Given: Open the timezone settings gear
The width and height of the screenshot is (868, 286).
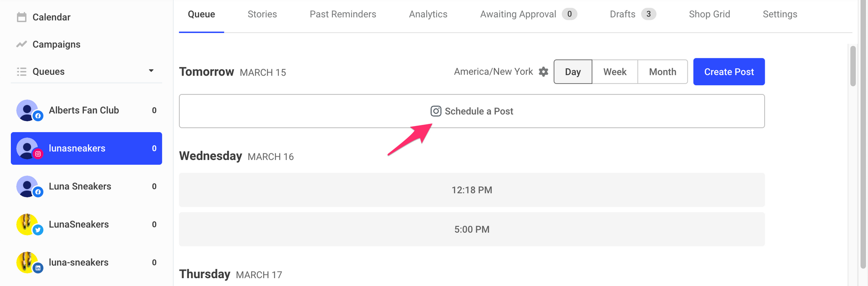Looking at the screenshot, I should (543, 72).
